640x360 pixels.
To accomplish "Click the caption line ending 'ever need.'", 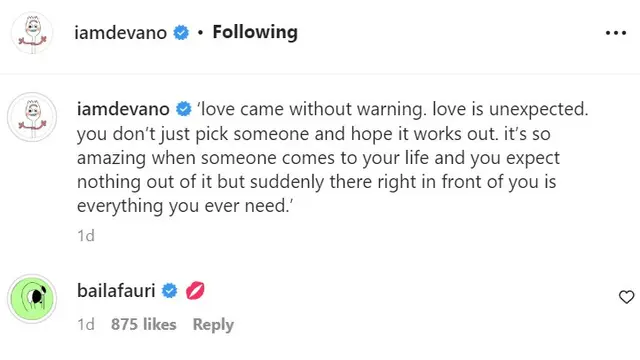I will click(x=185, y=206).
